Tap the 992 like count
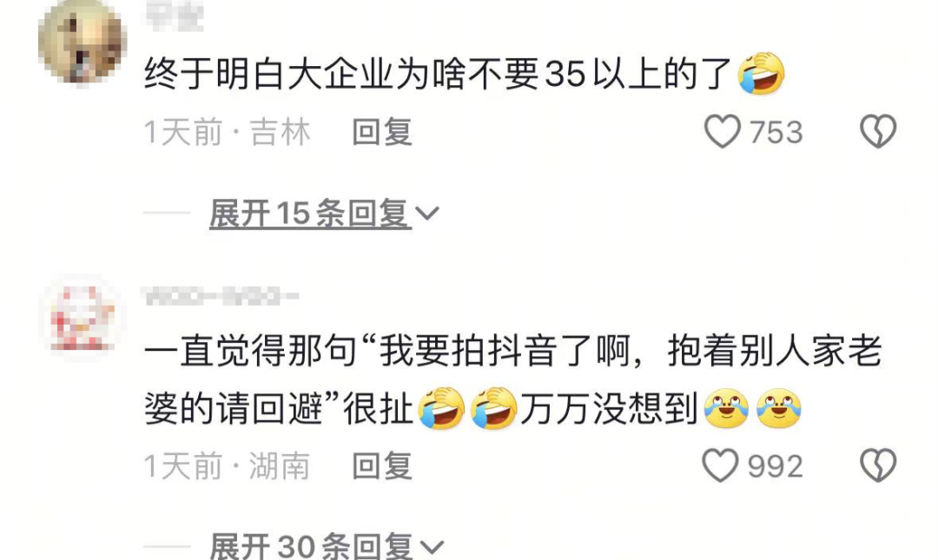This screenshot has width=938, height=560. (x=775, y=466)
